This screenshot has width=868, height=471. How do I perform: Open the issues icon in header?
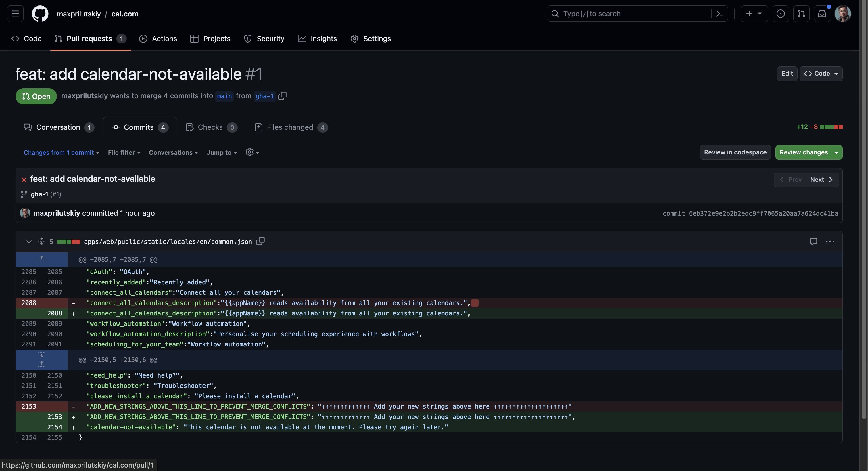coord(780,14)
